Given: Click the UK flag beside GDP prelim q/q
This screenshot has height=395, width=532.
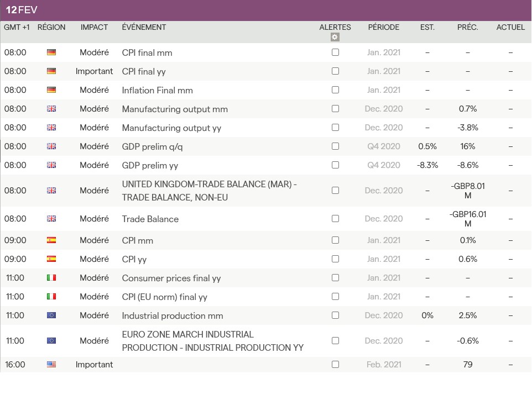Looking at the screenshot, I should point(51,146).
